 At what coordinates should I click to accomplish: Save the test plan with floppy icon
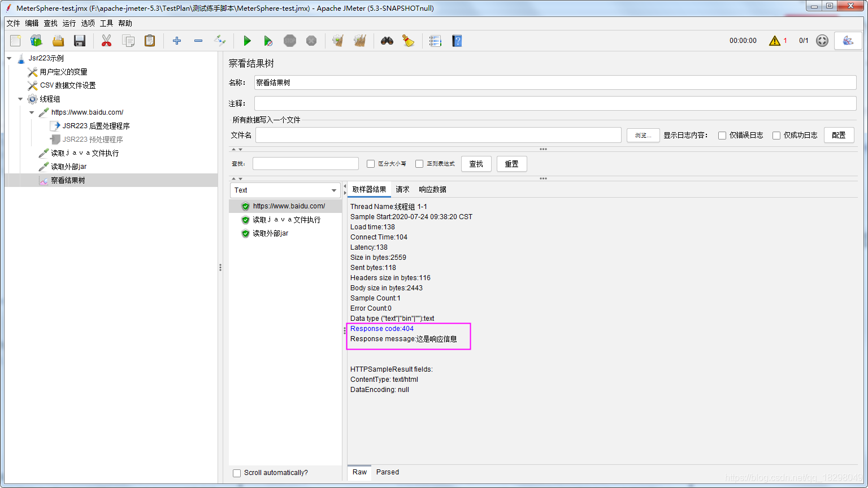(80, 41)
